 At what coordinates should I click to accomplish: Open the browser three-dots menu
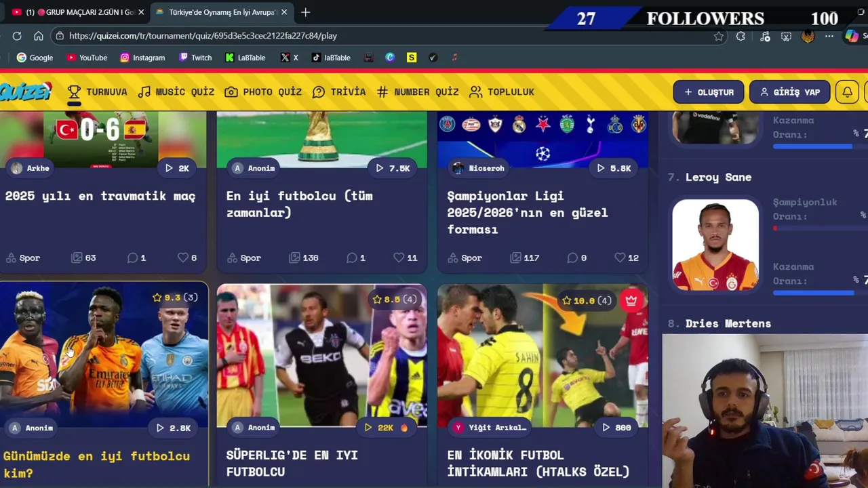829,36
